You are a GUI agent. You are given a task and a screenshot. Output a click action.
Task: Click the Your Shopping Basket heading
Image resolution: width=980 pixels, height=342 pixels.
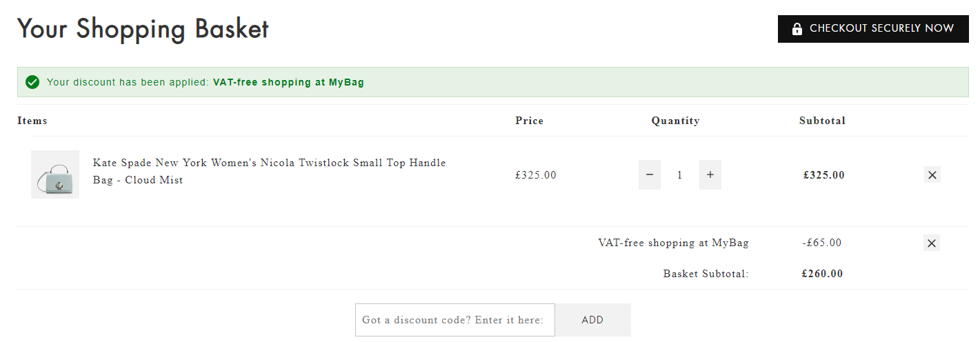143,30
